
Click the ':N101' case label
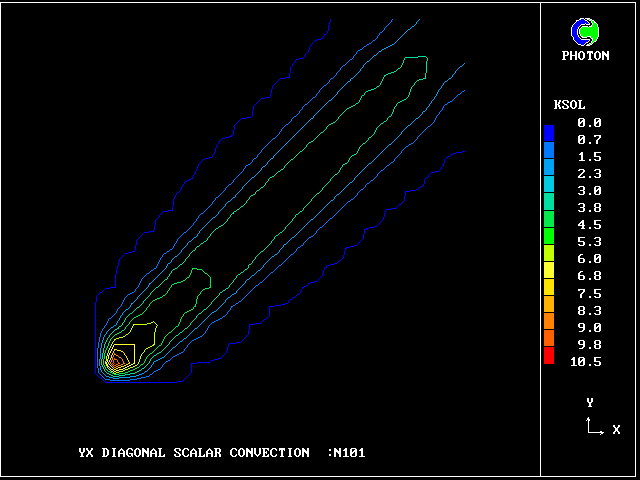point(346,453)
